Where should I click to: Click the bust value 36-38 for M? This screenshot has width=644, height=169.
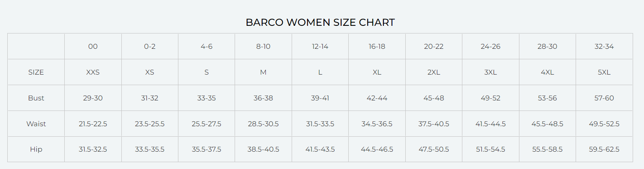click(263, 98)
